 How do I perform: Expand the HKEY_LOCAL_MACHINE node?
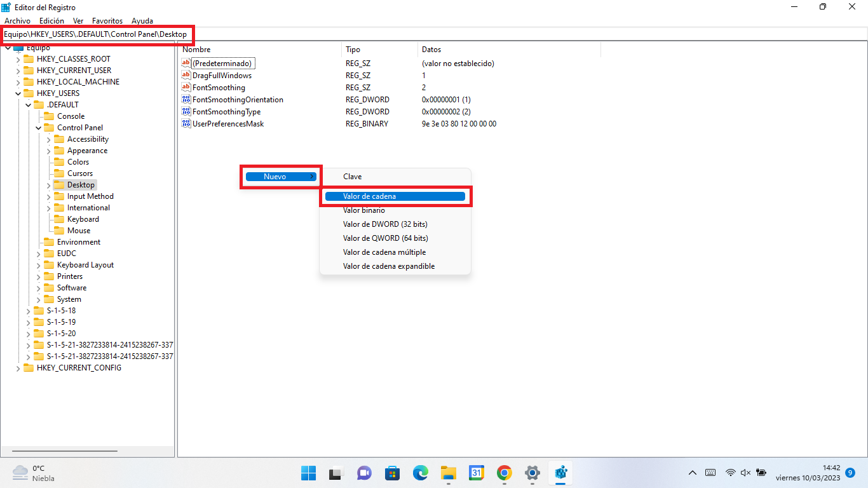(x=18, y=82)
